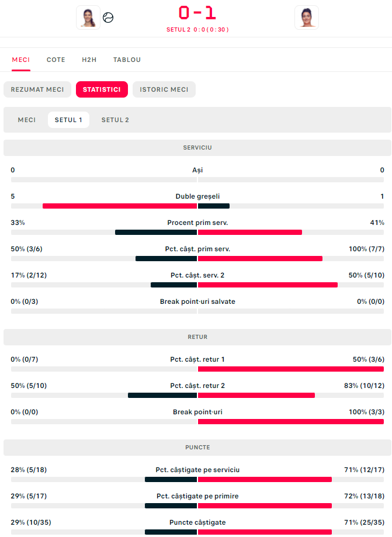
Task: Select the STATISTICI button
Action: coord(102,89)
